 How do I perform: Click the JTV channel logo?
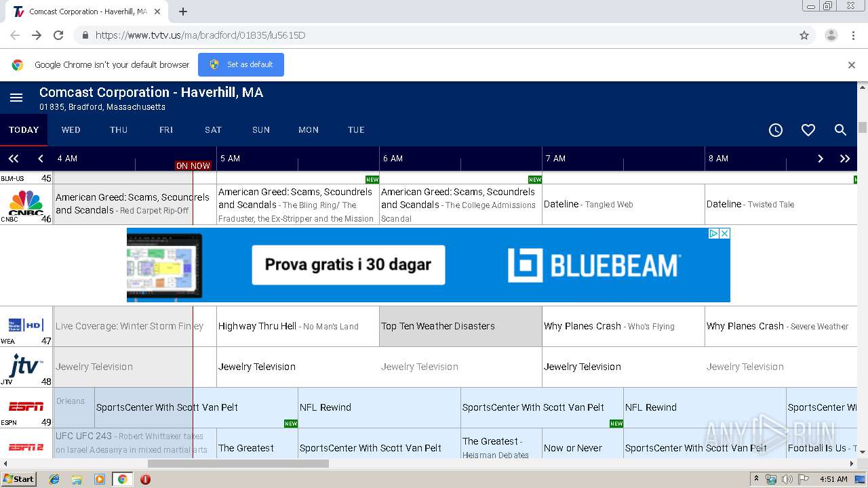pyautogui.click(x=26, y=365)
